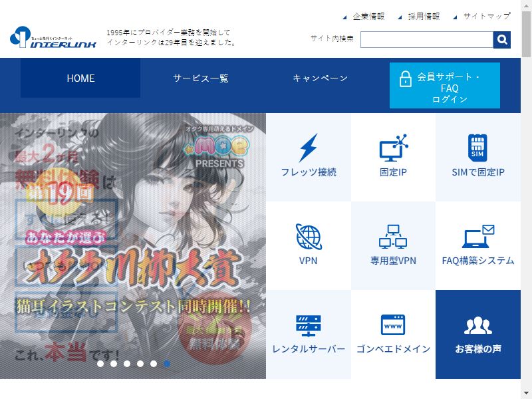Click the search magnifier button
The width and height of the screenshot is (532, 399).
click(502, 40)
